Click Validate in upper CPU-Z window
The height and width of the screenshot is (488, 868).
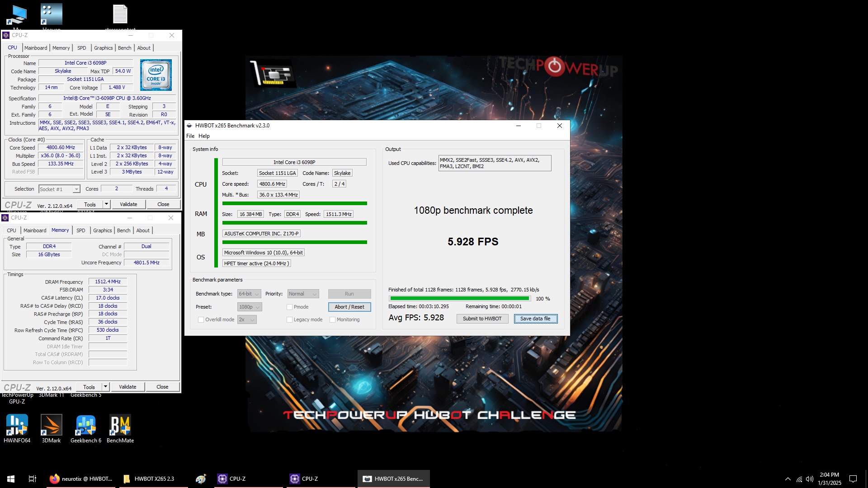128,204
